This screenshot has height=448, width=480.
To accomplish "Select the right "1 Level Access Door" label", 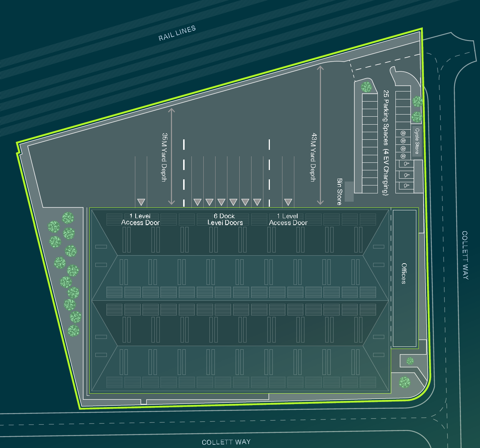I will click(288, 219).
